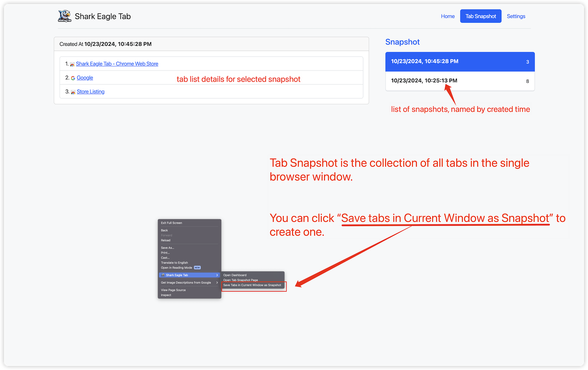Select the 10:45:28 PM snapshot entry
Image resolution: width=588 pixels, height=370 pixels.
click(x=459, y=62)
